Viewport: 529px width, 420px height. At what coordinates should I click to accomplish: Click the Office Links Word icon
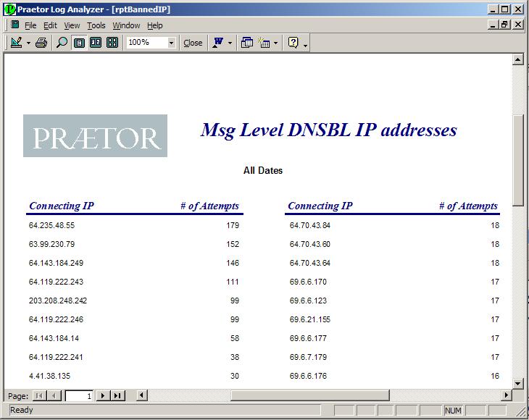pyautogui.click(x=218, y=43)
